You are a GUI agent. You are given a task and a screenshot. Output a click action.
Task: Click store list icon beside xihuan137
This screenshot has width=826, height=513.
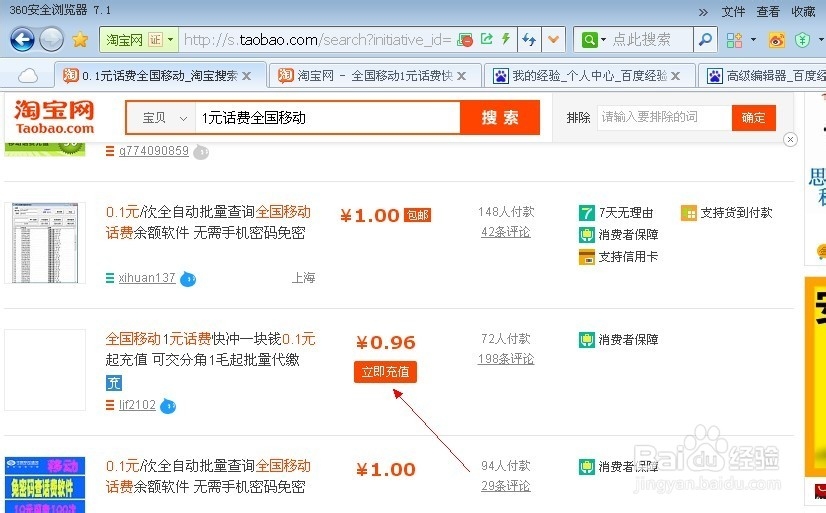pyautogui.click(x=110, y=278)
